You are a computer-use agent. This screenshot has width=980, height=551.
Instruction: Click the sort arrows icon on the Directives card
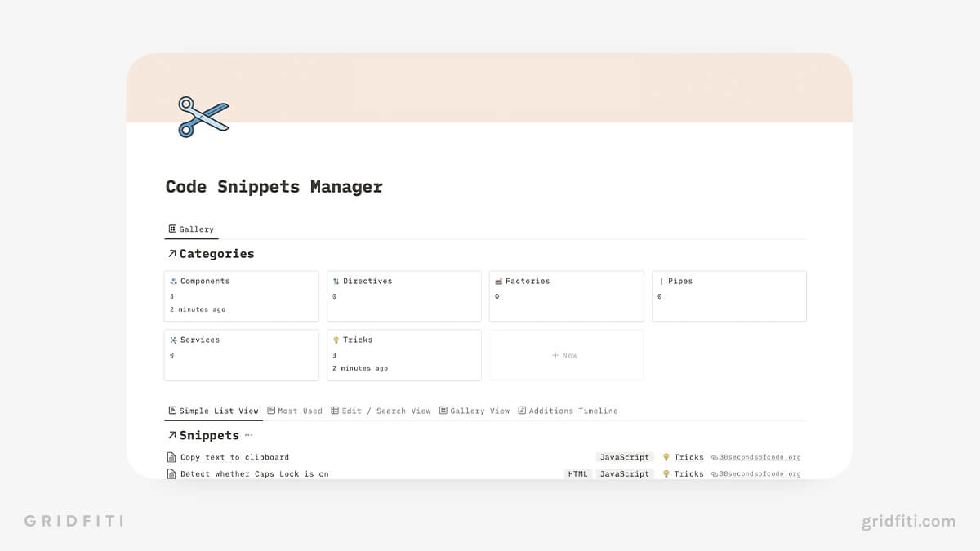[334, 281]
